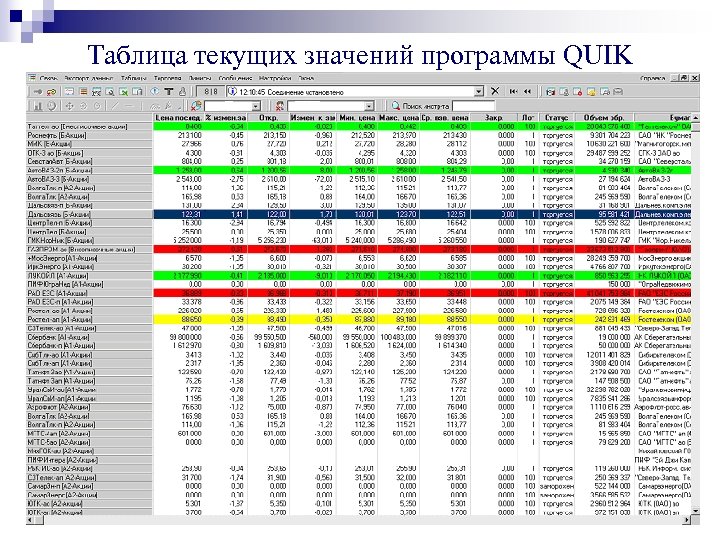Click the % измен. column header

(225, 118)
